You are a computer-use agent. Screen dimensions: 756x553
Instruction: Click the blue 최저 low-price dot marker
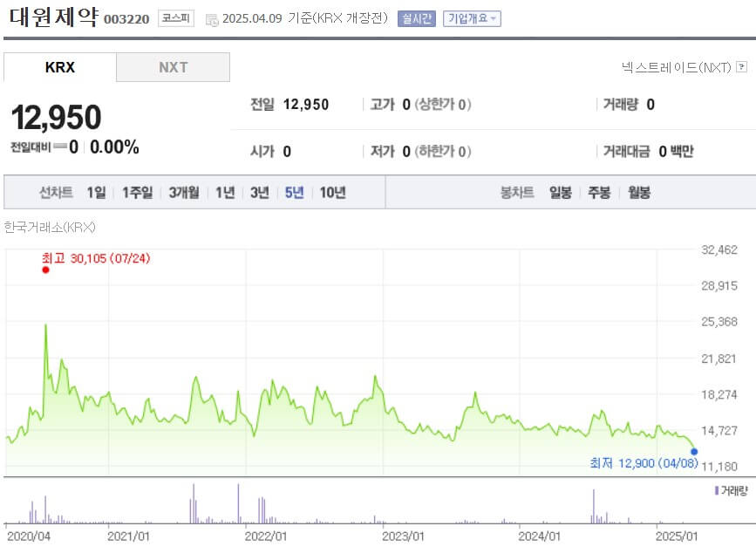tap(694, 453)
